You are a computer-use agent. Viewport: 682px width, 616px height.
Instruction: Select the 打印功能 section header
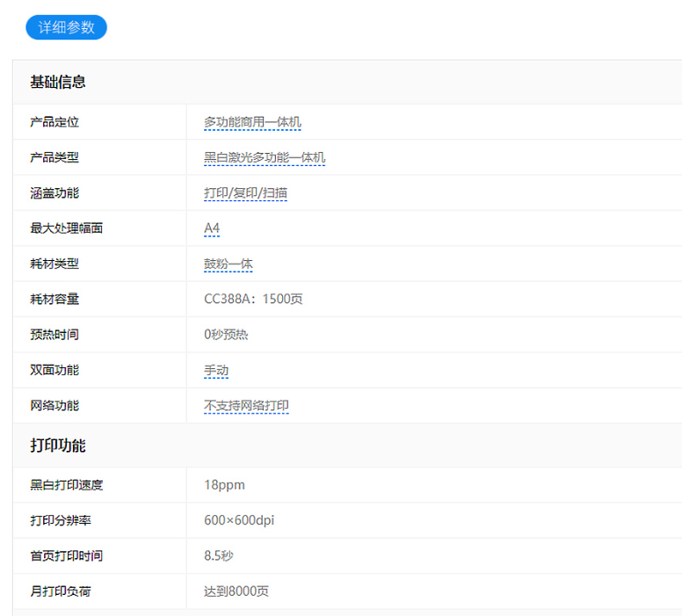[58, 446]
